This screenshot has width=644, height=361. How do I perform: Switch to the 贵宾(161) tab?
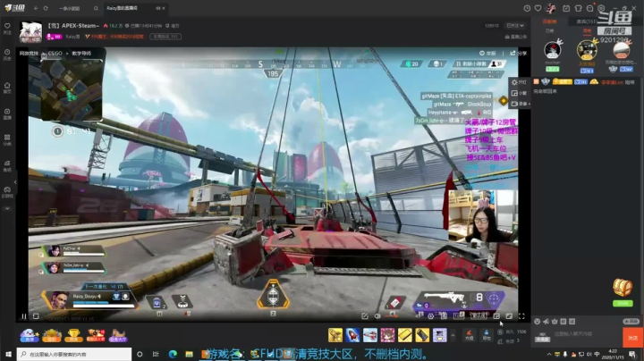[586, 21]
